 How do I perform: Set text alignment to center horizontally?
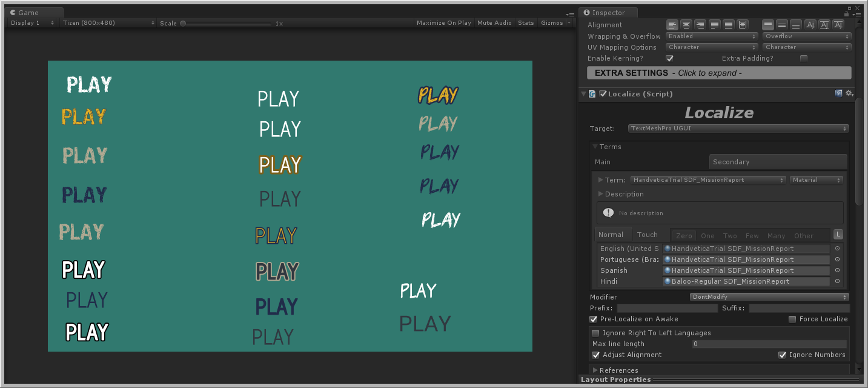tap(686, 25)
